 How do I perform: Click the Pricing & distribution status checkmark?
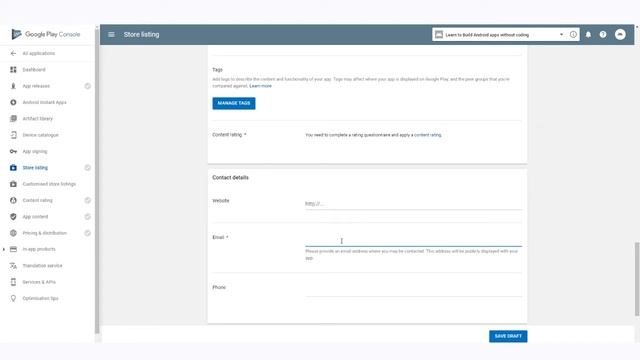[87, 233]
